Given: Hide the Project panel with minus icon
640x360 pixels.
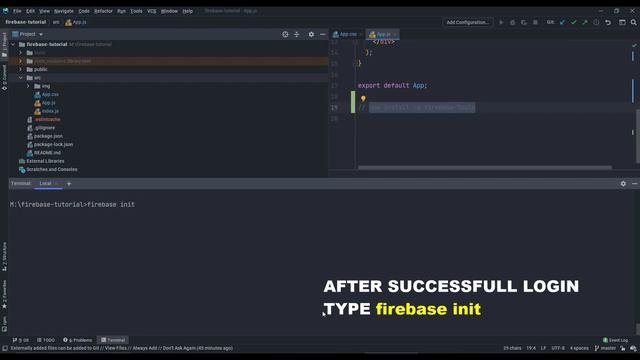Looking at the screenshot, I should click(x=322, y=34).
